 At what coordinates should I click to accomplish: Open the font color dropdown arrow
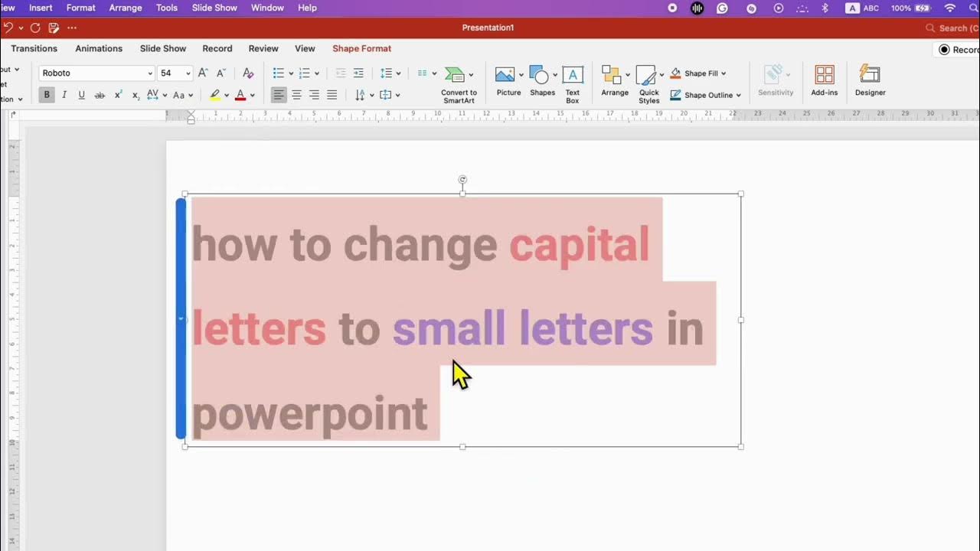(x=252, y=96)
